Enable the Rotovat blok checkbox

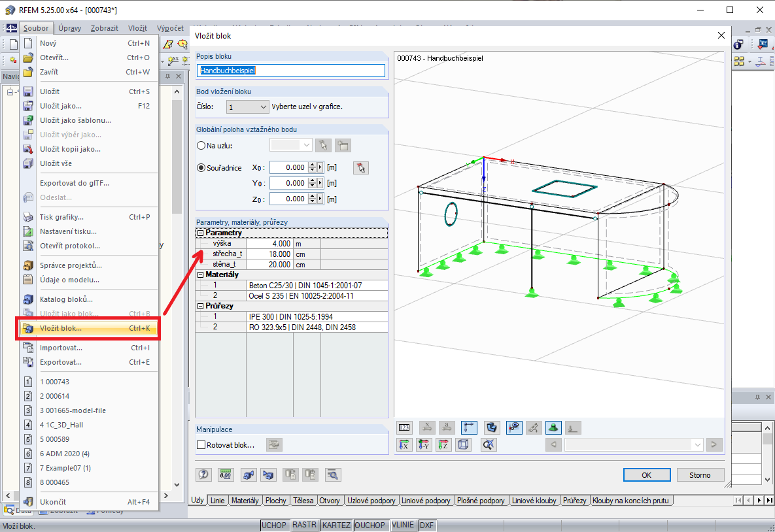[x=201, y=444]
